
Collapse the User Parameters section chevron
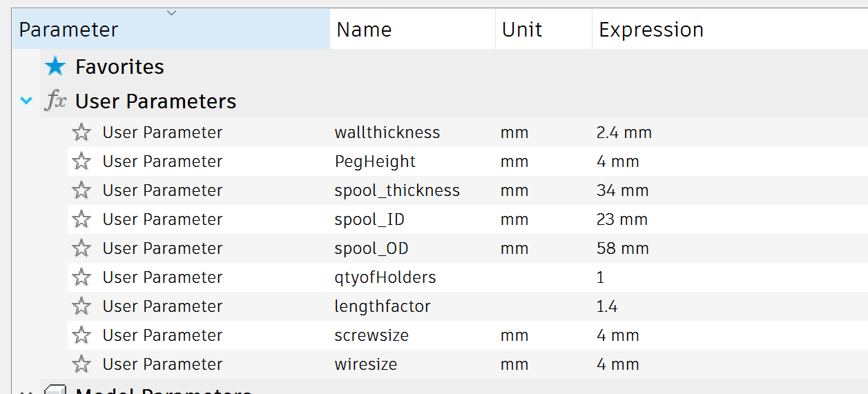pos(26,101)
